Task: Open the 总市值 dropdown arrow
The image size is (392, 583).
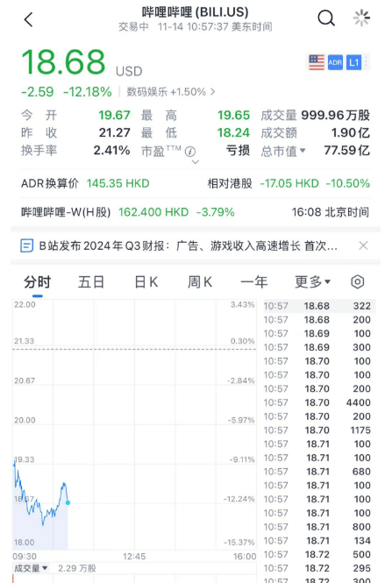Action: pyautogui.click(x=303, y=151)
